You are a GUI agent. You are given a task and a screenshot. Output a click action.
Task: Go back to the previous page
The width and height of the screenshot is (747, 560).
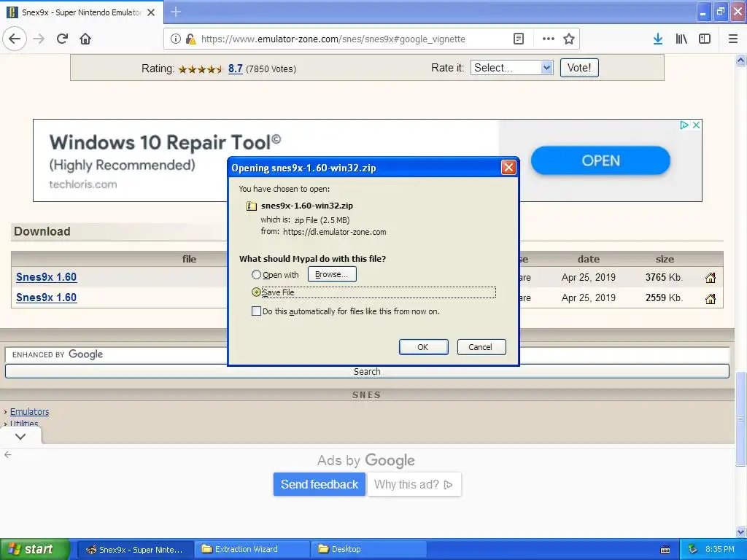tap(15, 39)
